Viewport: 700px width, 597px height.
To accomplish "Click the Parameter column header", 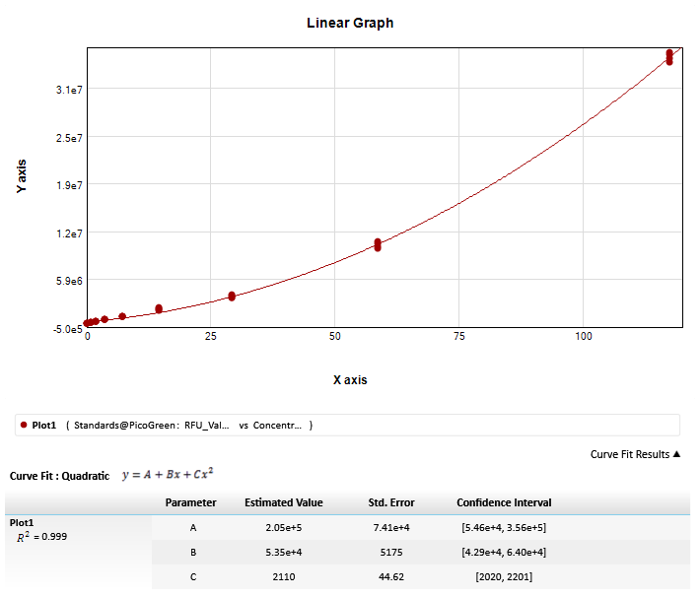I will click(x=190, y=502).
